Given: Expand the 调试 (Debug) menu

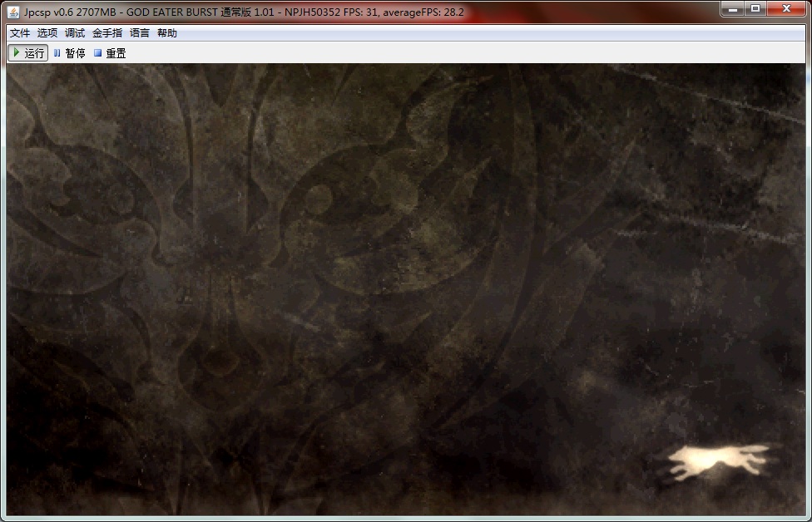Looking at the screenshot, I should tap(75, 33).
